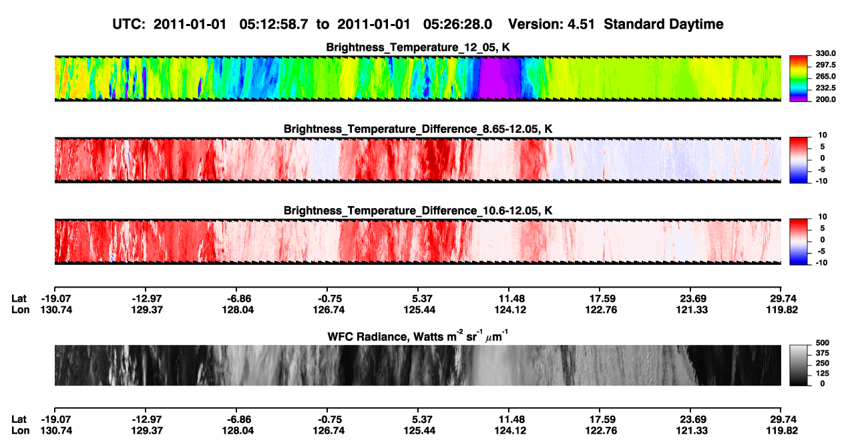The width and height of the screenshot is (868, 445).
Task: Click the red-blue colorbar of the 8.65-12.05 panel
Action: coord(799,160)
